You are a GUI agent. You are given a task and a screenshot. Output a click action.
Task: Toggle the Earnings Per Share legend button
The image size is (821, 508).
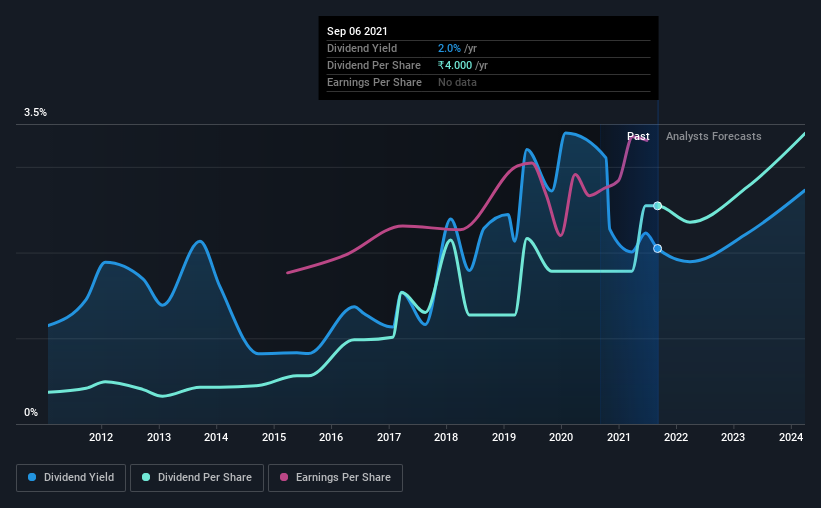pyautogui.click(x=335, y=478)
